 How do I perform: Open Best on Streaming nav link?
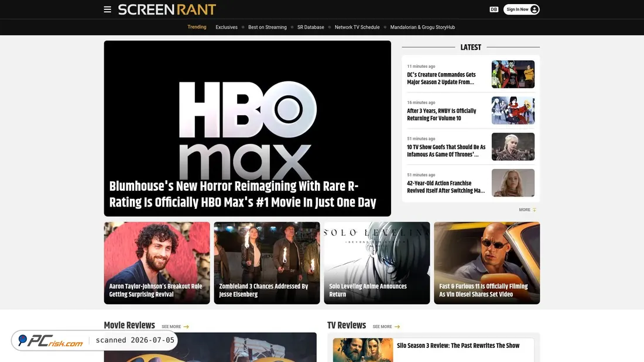point(268,27)
